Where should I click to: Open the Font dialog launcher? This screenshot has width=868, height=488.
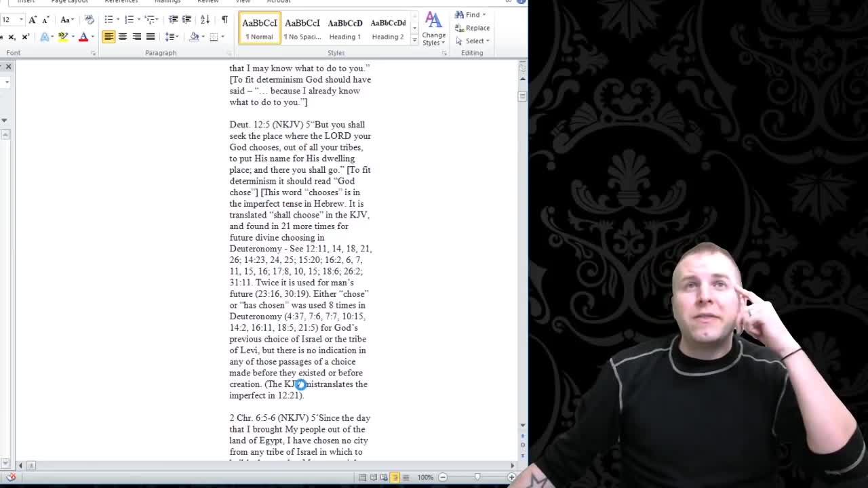coord(94,53)
